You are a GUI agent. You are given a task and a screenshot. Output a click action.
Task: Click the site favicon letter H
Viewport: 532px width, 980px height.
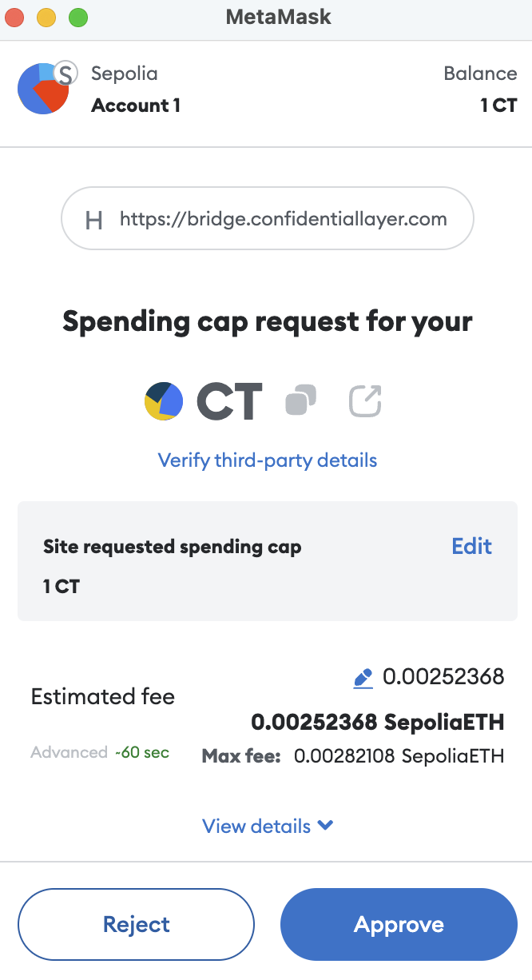click(x=94, y=220)
